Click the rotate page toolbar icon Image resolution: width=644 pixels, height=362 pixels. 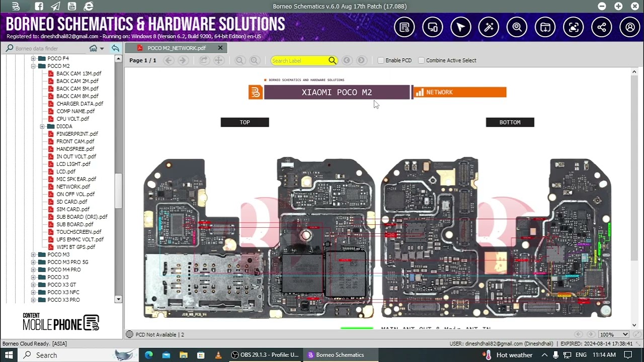pyautogui.click(x=204, y=60)
